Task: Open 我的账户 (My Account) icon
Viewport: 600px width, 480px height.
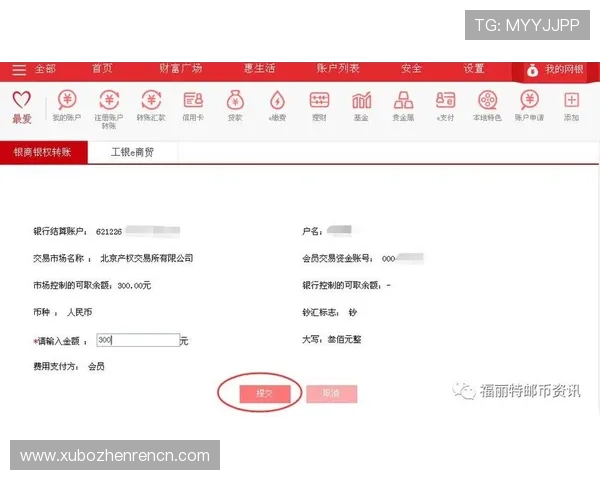Action: (x=67, y=100)
